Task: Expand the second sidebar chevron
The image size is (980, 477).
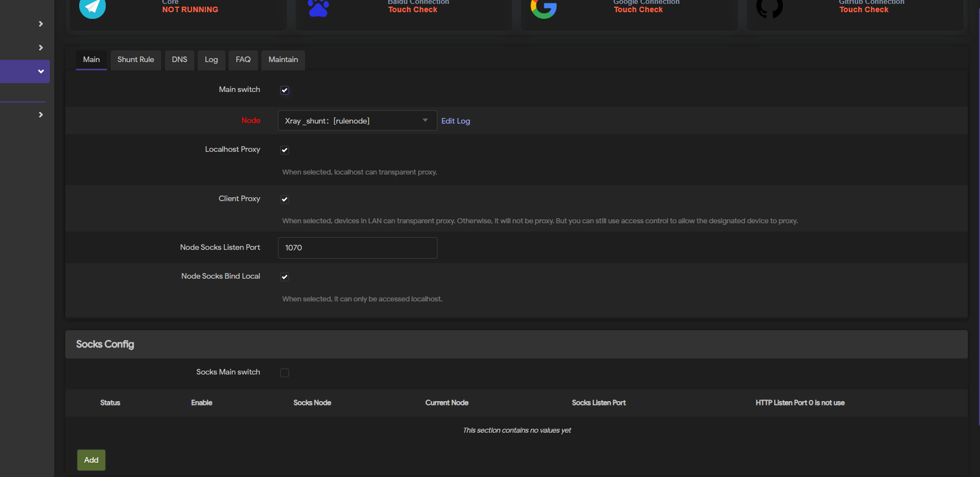Action: coord(41,48)
